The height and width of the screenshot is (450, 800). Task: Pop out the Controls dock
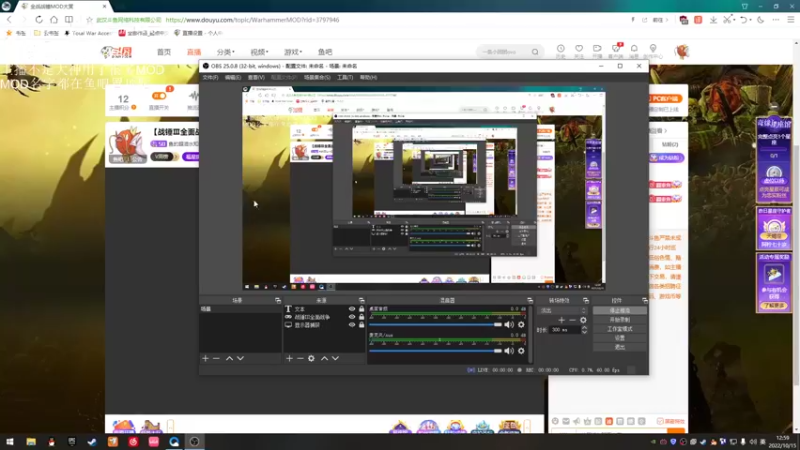pyautogui.click(x=644, y=301)
